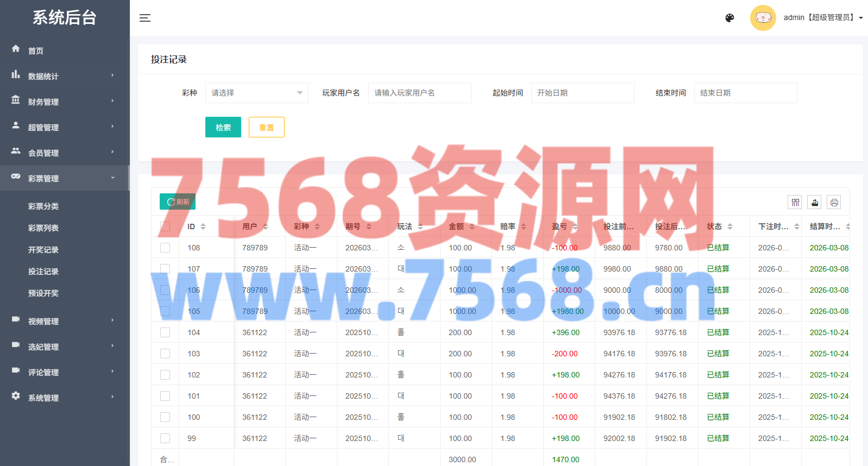Viewport: 868px width, 466px height.
Task: Open the color theme palette icon
Action: point(729,18)
